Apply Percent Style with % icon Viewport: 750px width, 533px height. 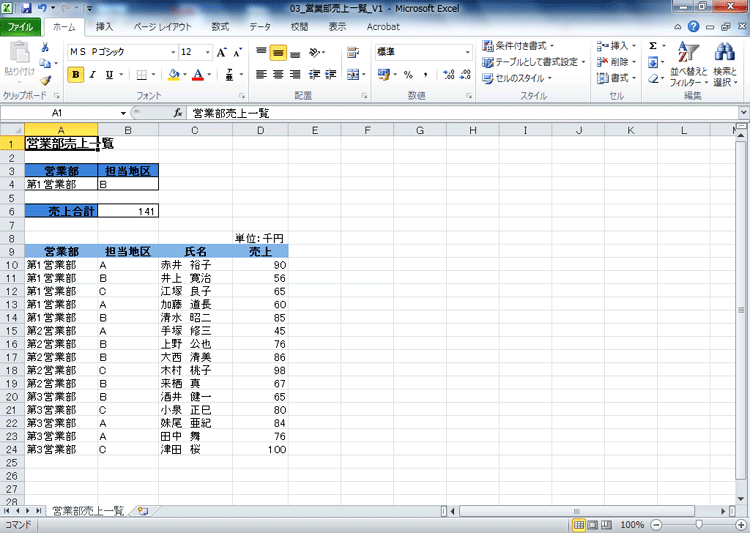click(x=408, y=75)
